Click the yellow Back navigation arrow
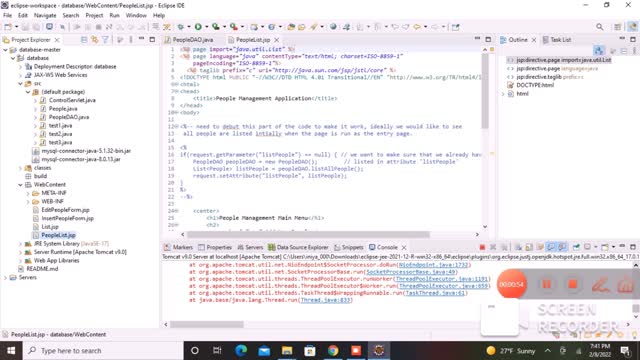This screenshot has width=640, height=360. tap(417, 27)
